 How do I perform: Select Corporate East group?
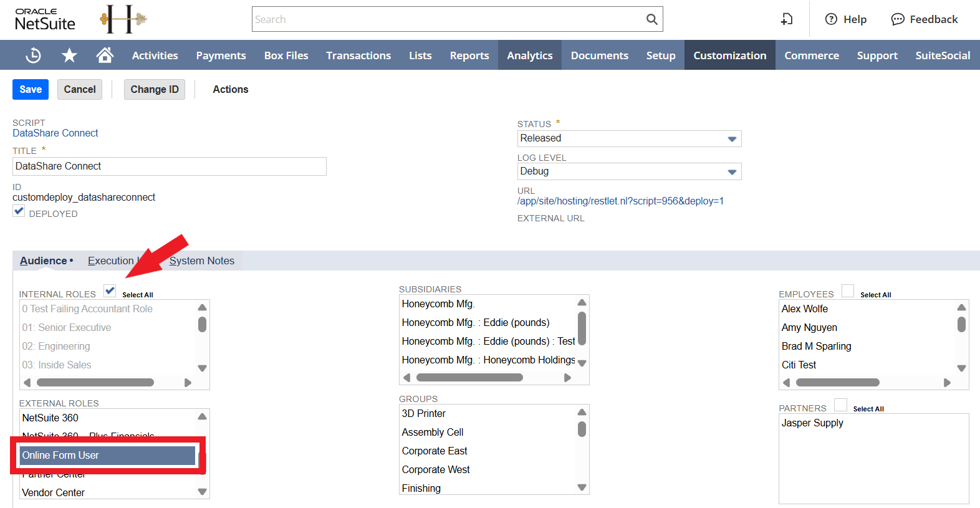click(x=435, y=451)
